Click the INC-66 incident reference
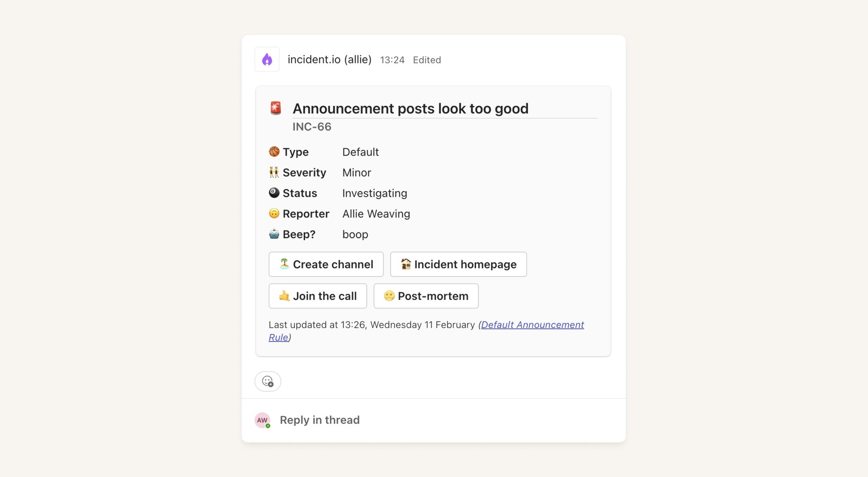The width and height of the screenshot is (868, 477). [x=312, y=127]
